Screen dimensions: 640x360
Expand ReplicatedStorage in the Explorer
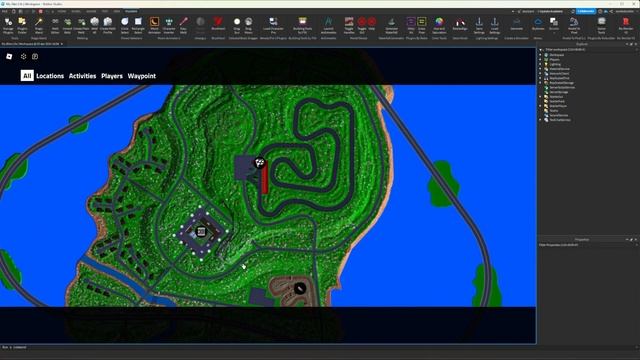click(540, 83)
